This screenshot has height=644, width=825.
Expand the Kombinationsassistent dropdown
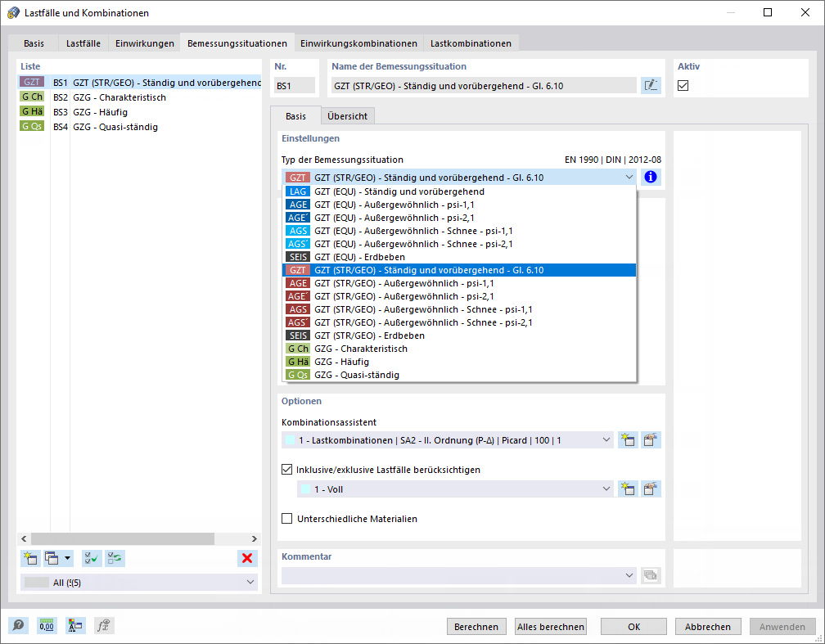(x=606, y=440)
